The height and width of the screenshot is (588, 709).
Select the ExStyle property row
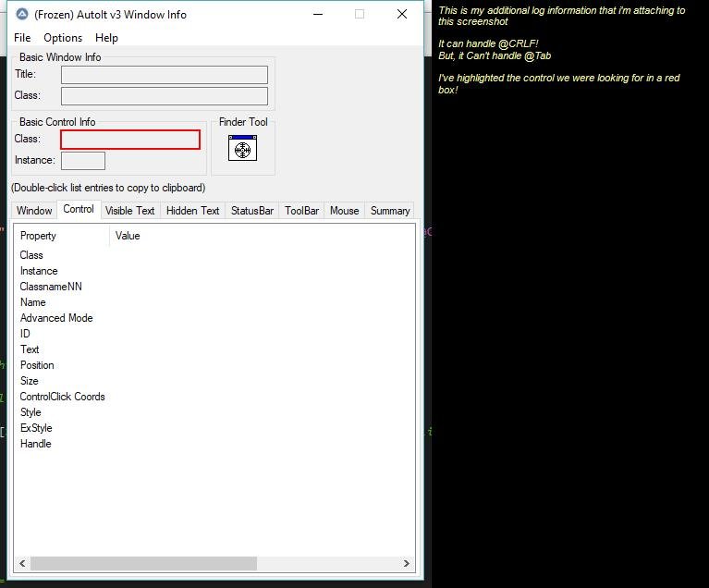coord(214,428)
